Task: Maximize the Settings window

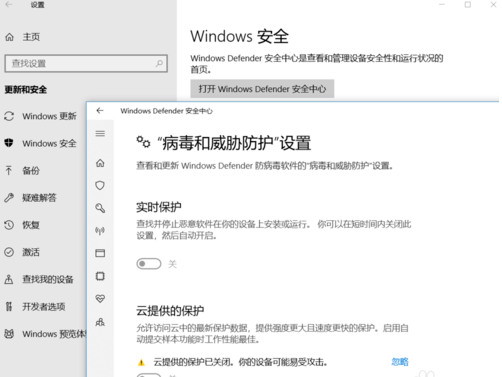Action: (x=468, y=5)
